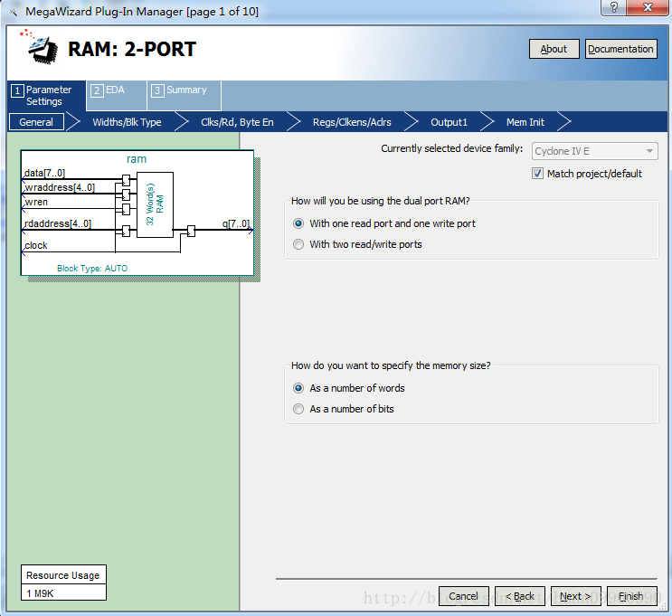Viewport: 672px width, 616px height.
Task: Open the device family dropdown
Action: (x=594, y=151)
